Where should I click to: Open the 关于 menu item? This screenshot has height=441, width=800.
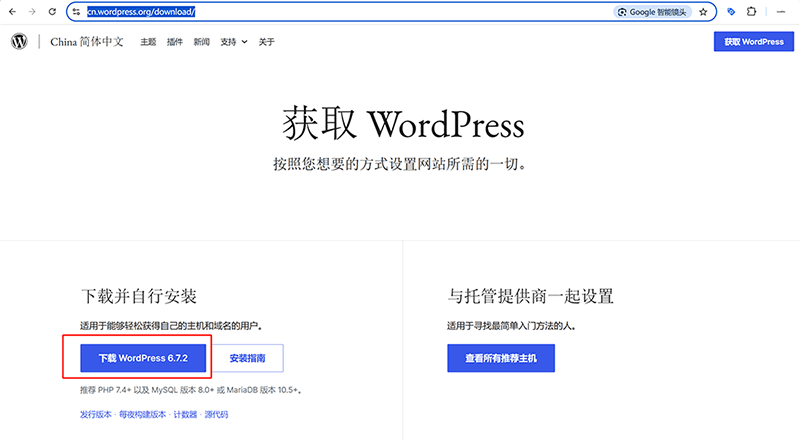click(x=266, y=42)
